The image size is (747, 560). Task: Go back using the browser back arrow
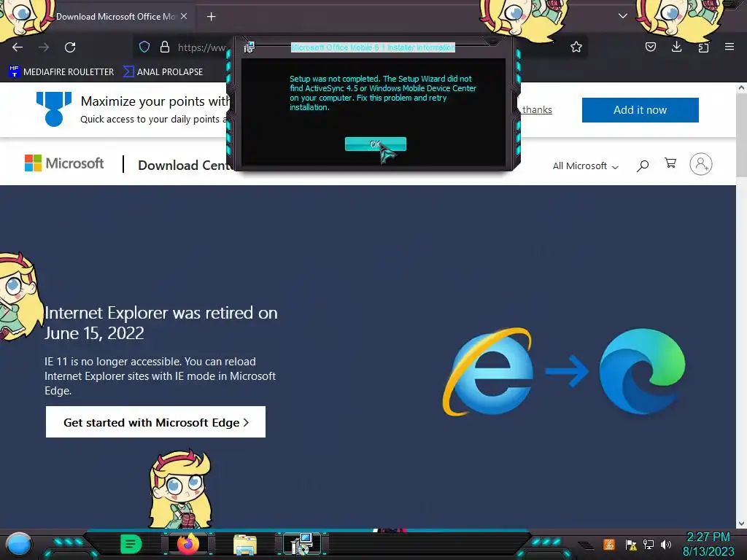[x=18, y=47]
